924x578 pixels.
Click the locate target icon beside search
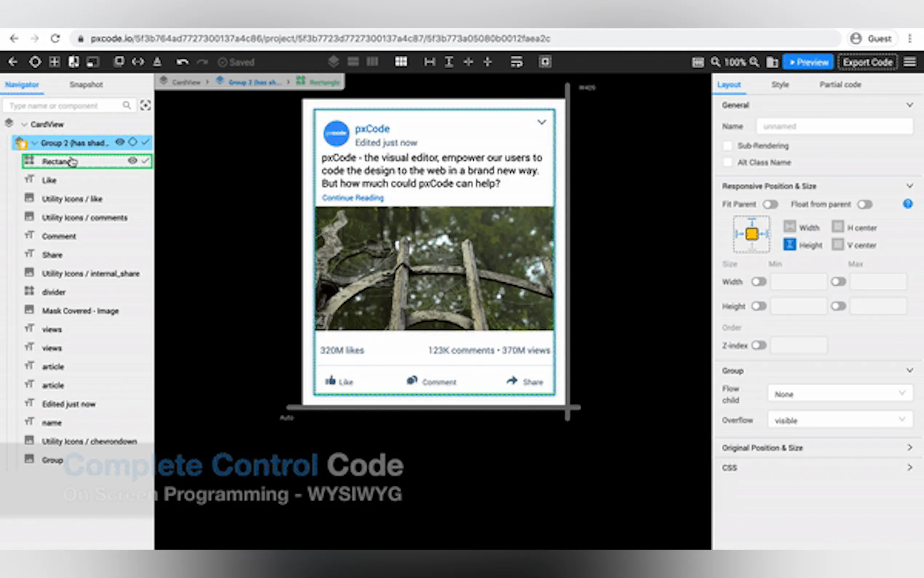point(145,106)
